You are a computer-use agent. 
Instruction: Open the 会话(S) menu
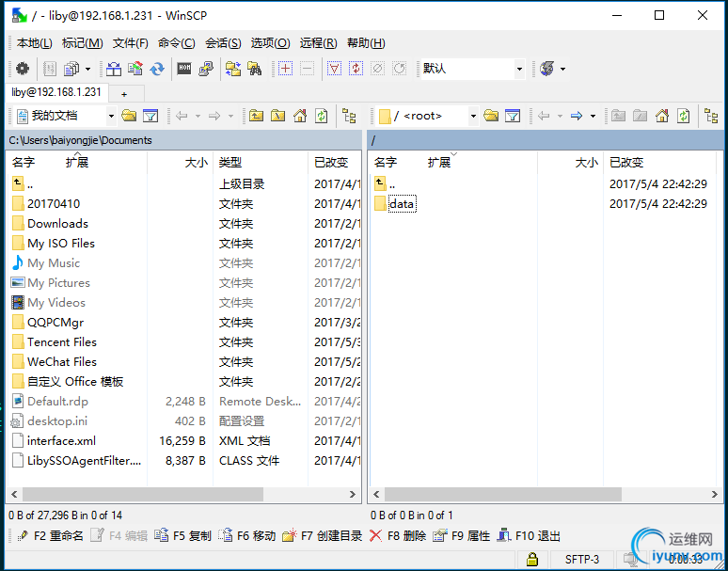point(223,43)
